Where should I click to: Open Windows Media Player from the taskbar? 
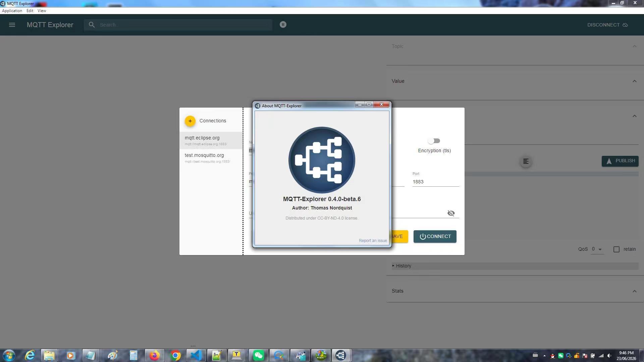coord(70,355)
